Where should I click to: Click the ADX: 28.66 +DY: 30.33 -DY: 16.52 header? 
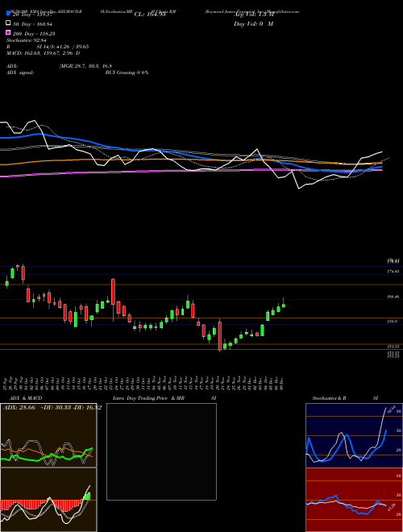pos(52,408)
